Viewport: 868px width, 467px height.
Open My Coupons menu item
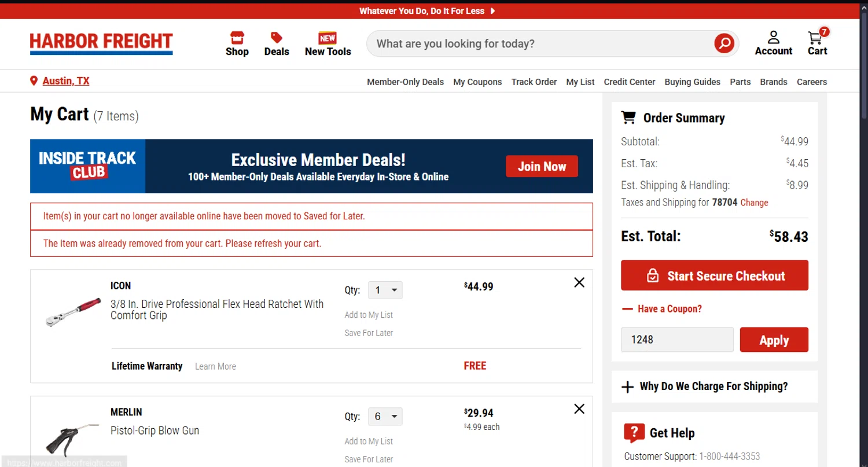477,82
